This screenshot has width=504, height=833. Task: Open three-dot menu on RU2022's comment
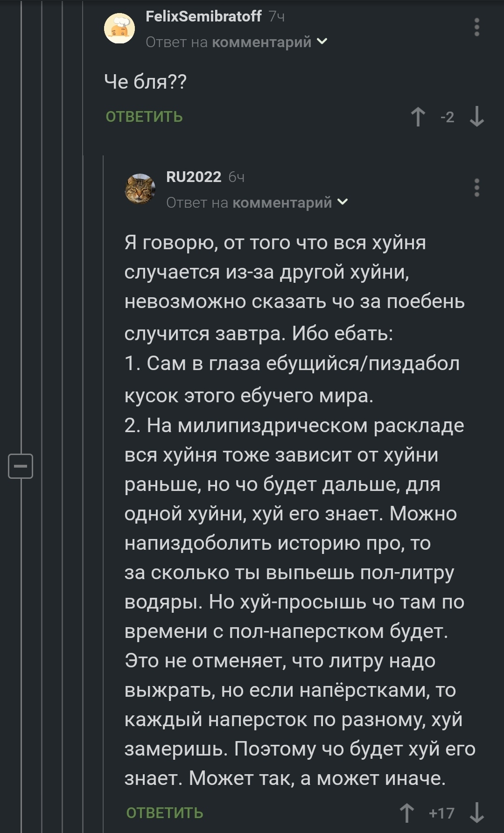pos(476,188)
